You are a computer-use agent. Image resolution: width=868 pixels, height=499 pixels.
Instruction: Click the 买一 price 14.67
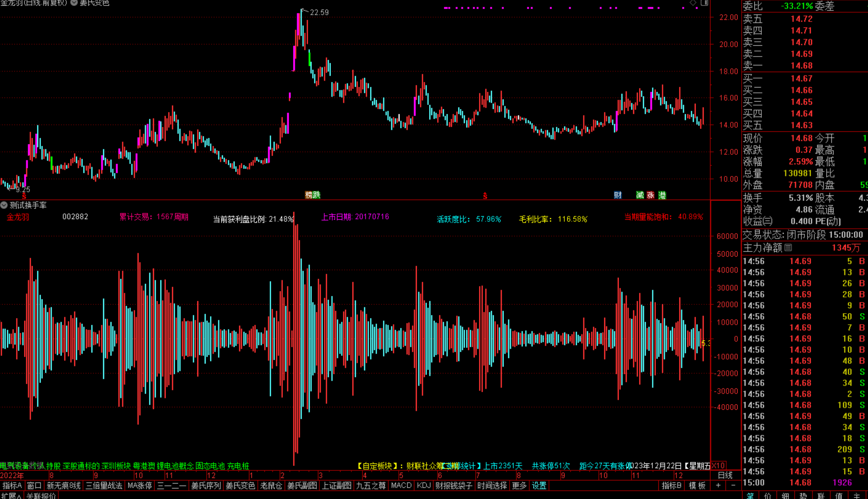pyautogui.click(x=802, y=78)
